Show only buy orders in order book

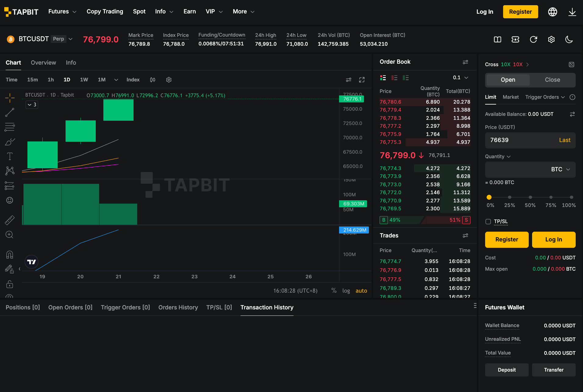[x=406, y=78]
